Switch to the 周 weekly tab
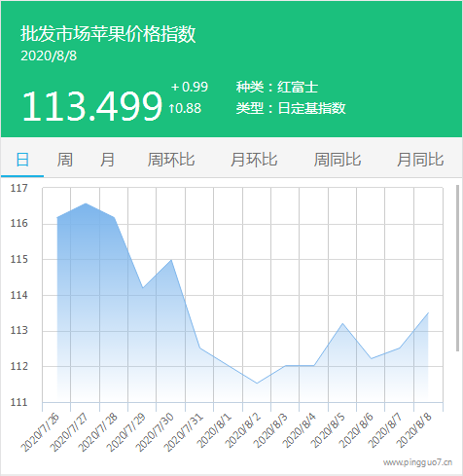The height and width of the screenshot is (476, 463). pos(65,160)
